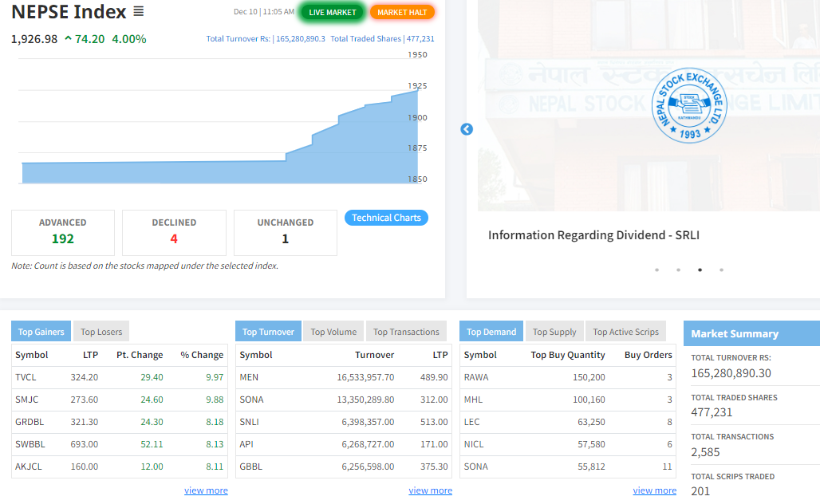Image resolution: width=820 pixels, height=504 pixels.
Task: Click the previous slide arrow icon
Action: (x=467, y=129)
